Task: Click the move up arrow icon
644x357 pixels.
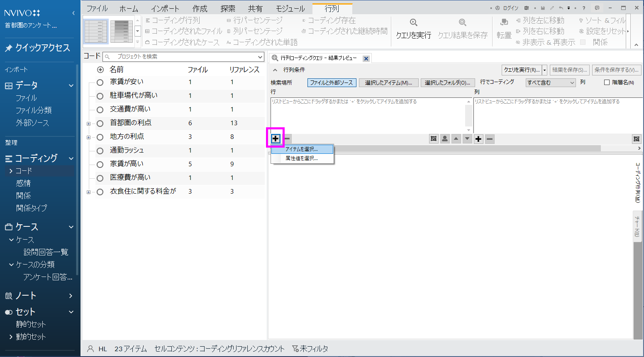Action: pyautogui.click(x=456, y=139)
